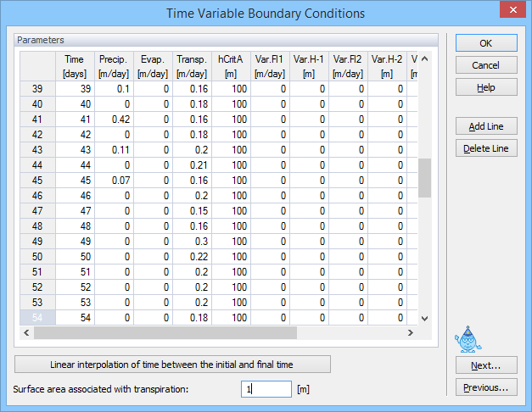The width and height of the screenshot is (532, 412).
Task: Click the Var.H-2 column header
Action: click(387, 66)
